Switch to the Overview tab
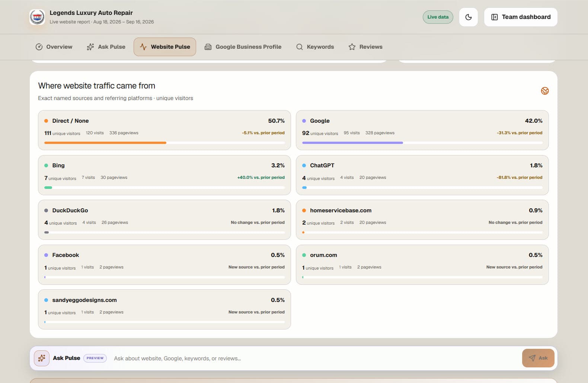The height and width of the screenshot is (383, 588). coord(54,47)
